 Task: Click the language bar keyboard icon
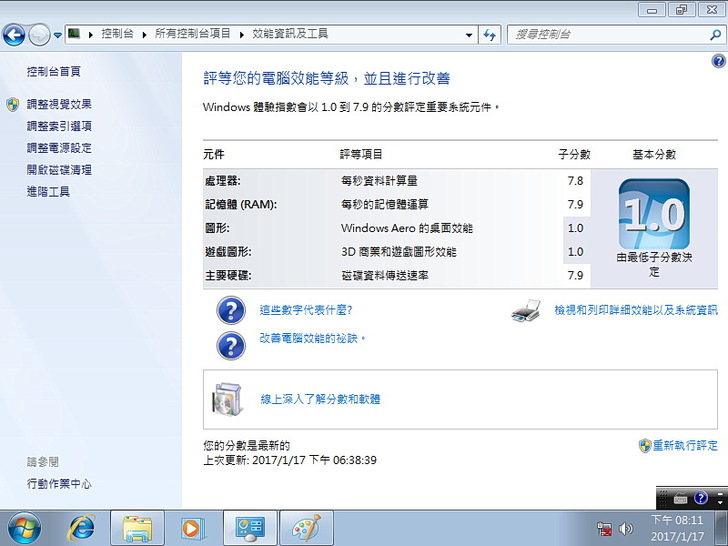(680, 499)
